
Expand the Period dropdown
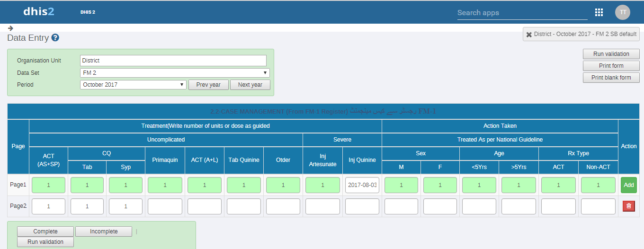point(133,85)
